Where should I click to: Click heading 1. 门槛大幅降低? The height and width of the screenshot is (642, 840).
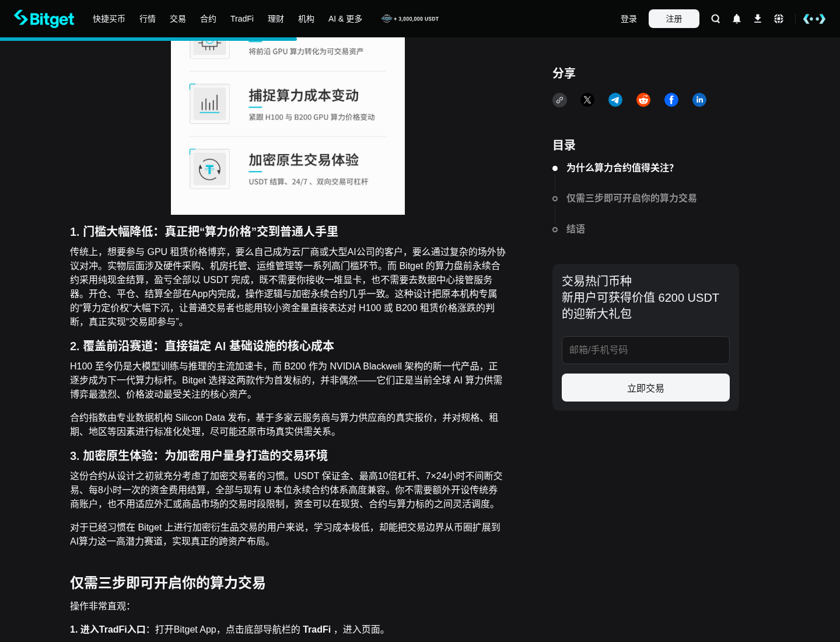(x=204, y=232)
